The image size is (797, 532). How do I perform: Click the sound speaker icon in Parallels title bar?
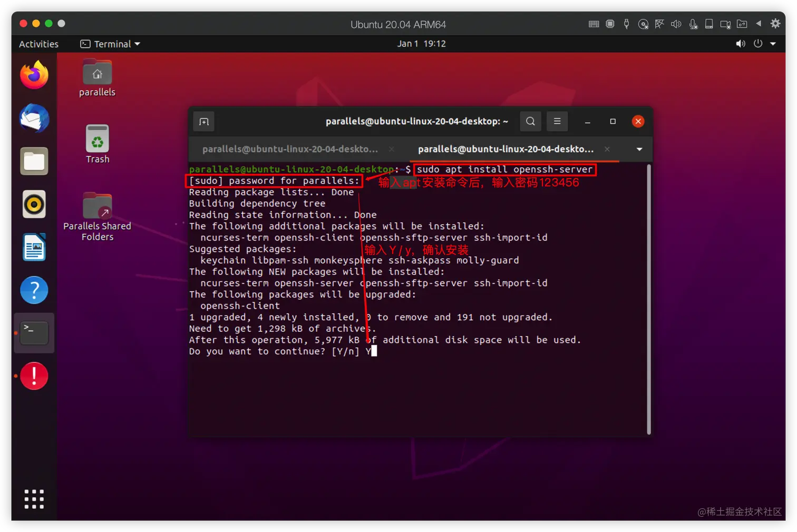point(676,24)
